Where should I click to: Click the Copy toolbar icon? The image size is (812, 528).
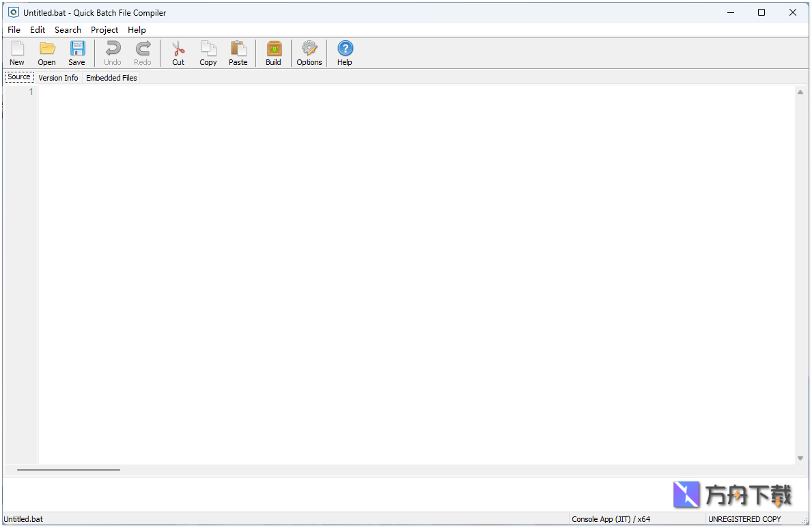click(208, 53)
